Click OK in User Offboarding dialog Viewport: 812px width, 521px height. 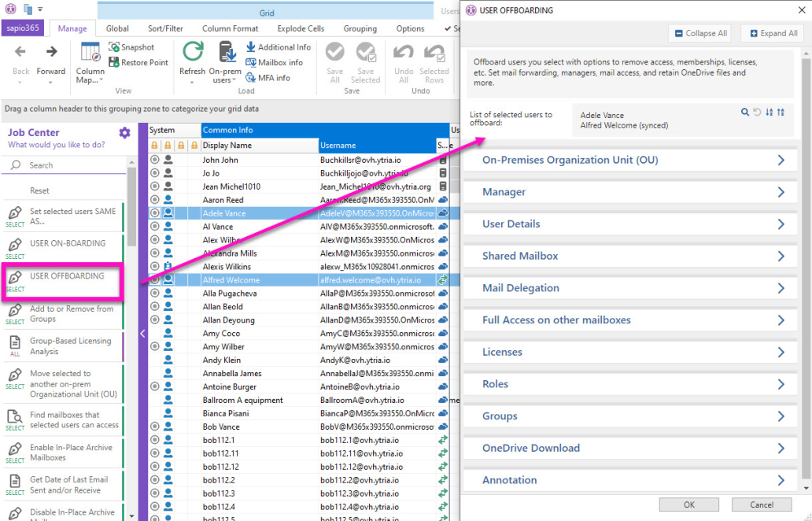pyautogui.click(x=688, y=504)
